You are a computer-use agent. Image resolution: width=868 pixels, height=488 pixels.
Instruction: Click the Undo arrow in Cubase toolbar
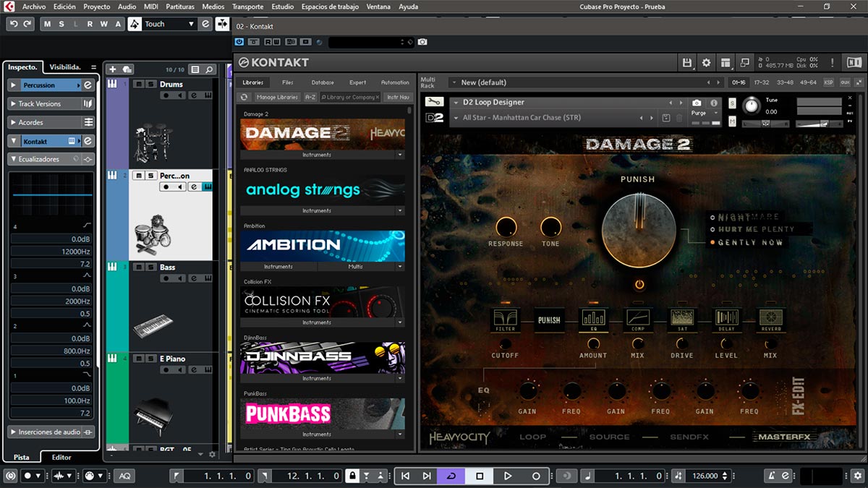coord(14,24)
